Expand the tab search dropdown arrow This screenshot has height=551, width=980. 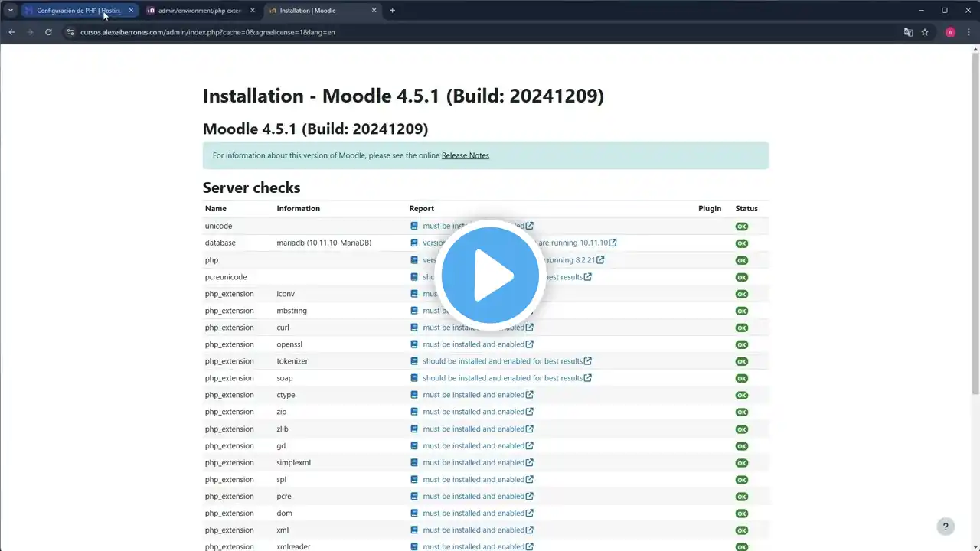click(11, 11)
